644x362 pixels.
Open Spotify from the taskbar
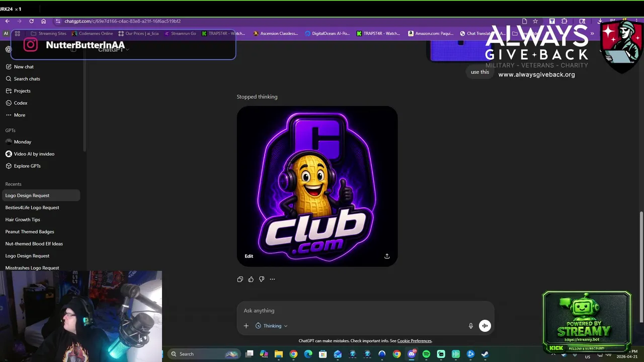[x=426, y=354]
